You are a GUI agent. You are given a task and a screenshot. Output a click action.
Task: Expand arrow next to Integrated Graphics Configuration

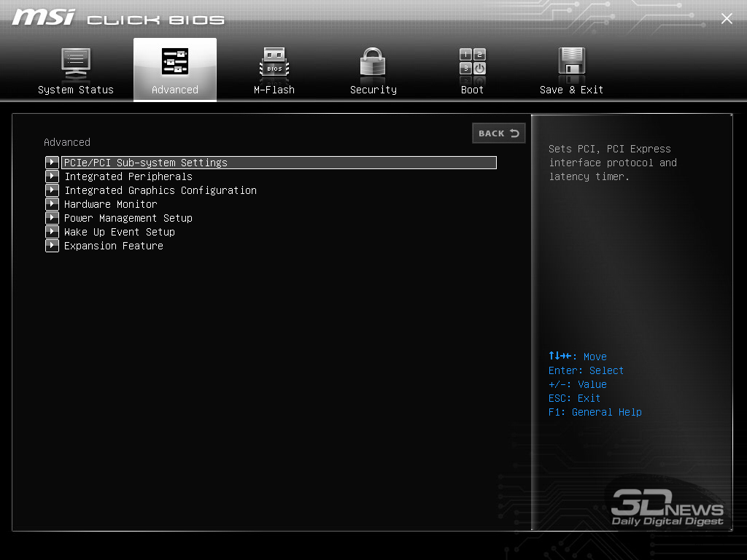pyautogui.click(x=52, y=190)
